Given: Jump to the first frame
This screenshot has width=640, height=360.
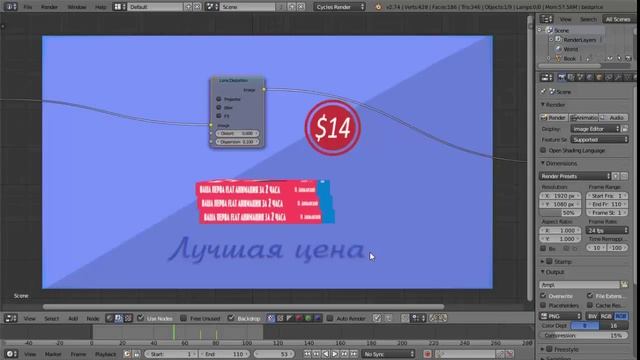Looking at the screenshot, I should pyautogui.click(x=307, y=354).
